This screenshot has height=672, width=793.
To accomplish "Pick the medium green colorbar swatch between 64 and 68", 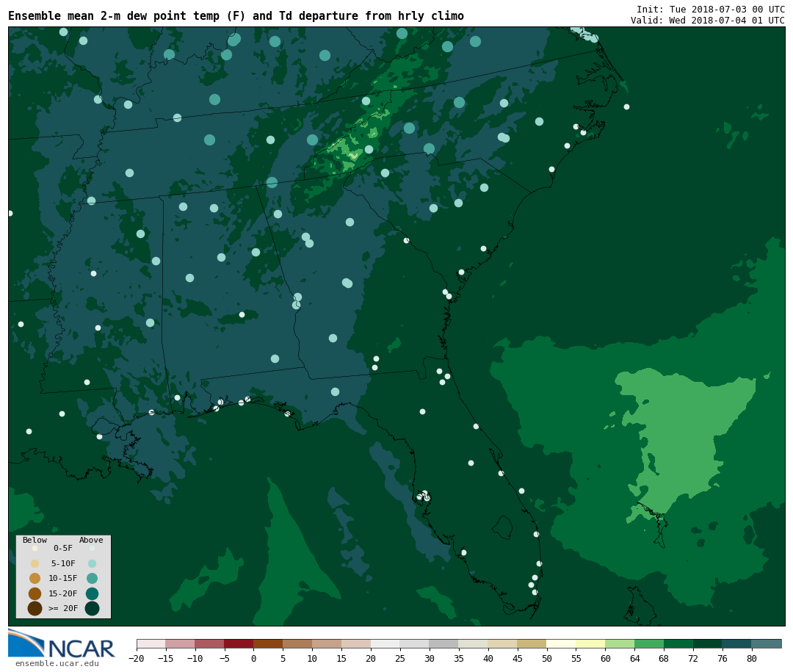I will [x=649, y=643].
